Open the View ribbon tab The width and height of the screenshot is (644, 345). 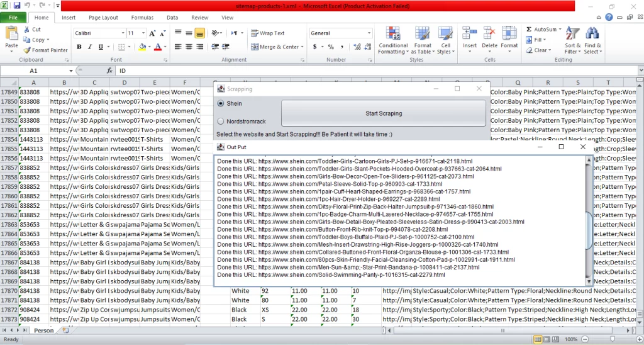228,18
